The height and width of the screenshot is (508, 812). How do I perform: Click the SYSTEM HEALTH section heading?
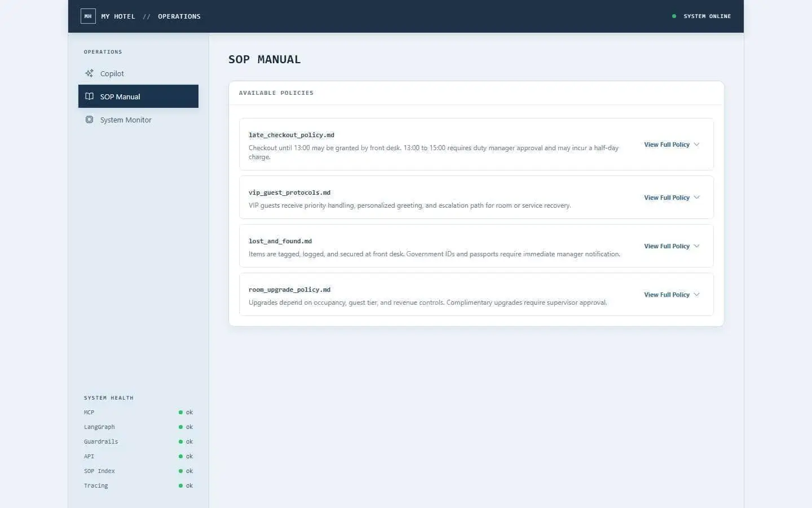pyautogui.click(x=109, y=398)
